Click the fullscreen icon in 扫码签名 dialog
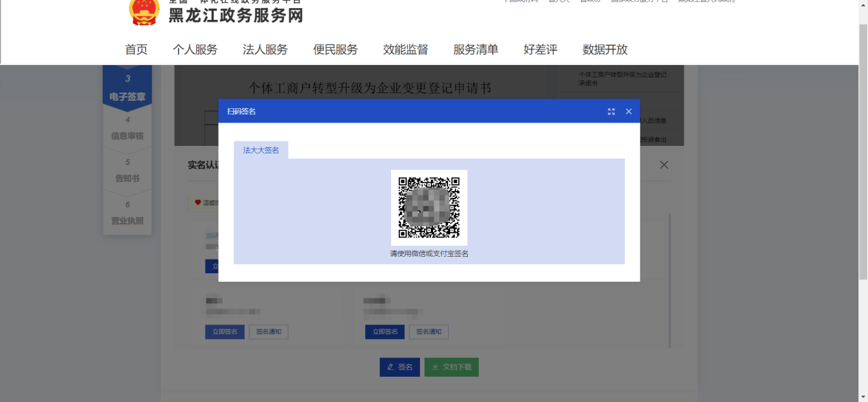This screenshot has width=868, height=402. click(x=611, y=112)
